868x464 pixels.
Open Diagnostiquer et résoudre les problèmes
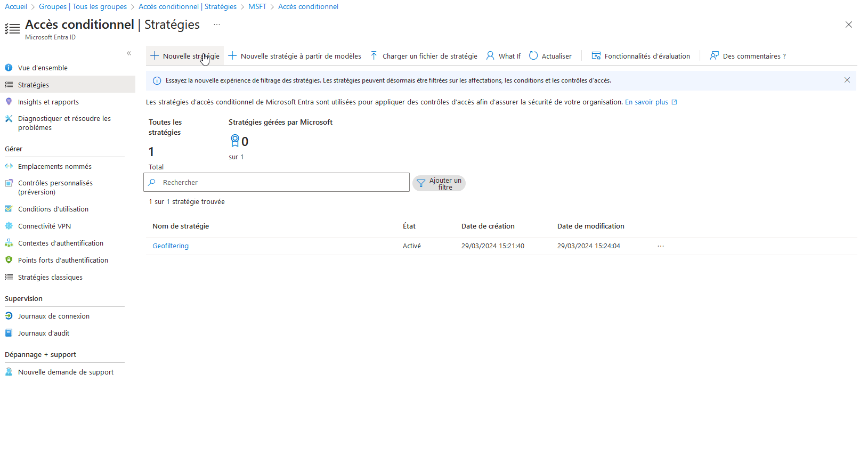[64, 123]
